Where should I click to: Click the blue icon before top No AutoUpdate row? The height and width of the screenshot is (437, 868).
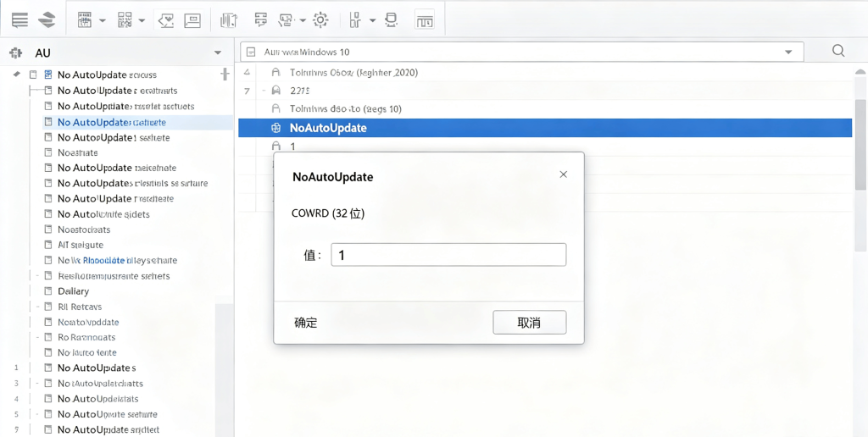pyautogui.click(x=48, y=75)
